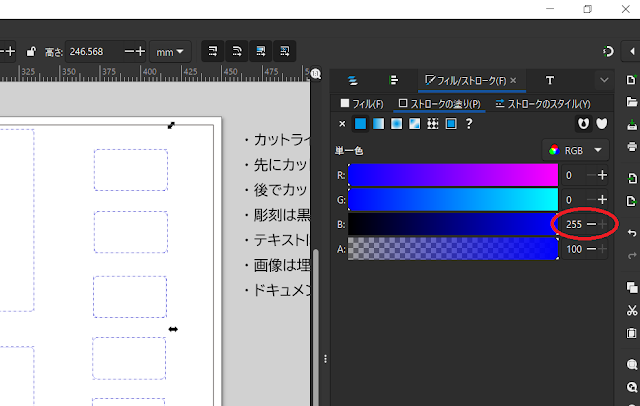Collapse the side panel with the left-pointing arrow

click(x=632, y=51)
